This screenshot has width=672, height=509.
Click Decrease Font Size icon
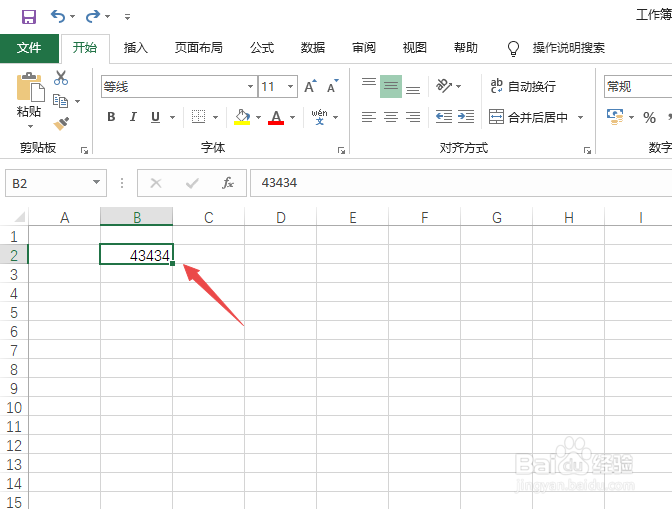pyautogui.click(x=333, y=87)
